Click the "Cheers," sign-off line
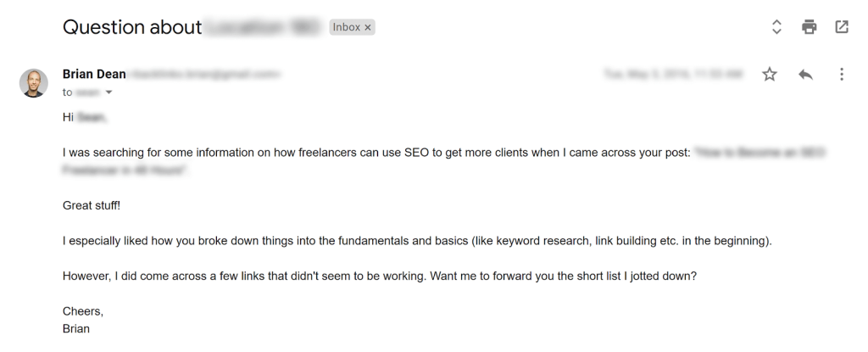The height and width of the screenshot is (352, 868). pos(82,311)
